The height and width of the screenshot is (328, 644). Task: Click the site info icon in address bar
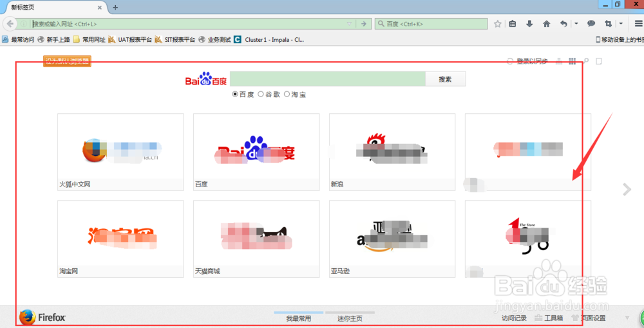pos(24,24)
